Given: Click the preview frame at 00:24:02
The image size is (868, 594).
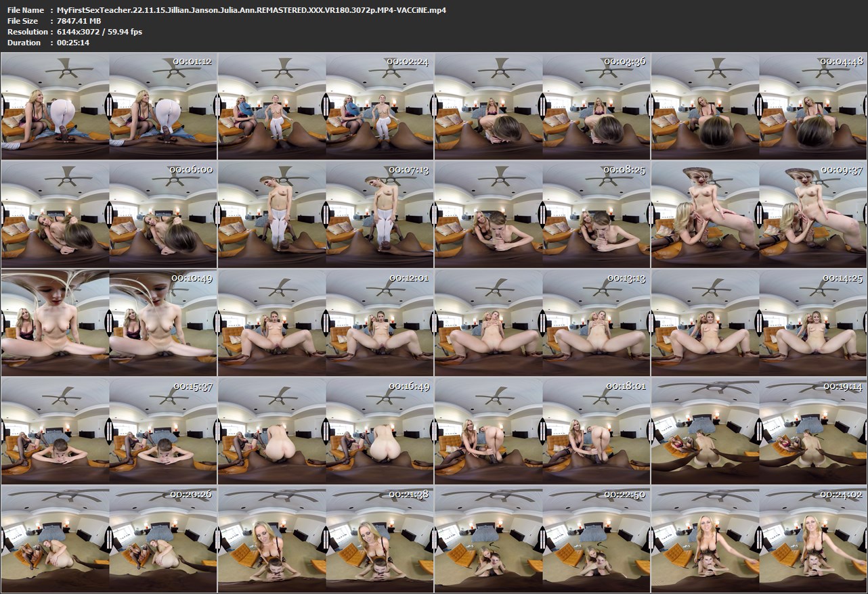Looking at the screenshot, I should (759, 539).
